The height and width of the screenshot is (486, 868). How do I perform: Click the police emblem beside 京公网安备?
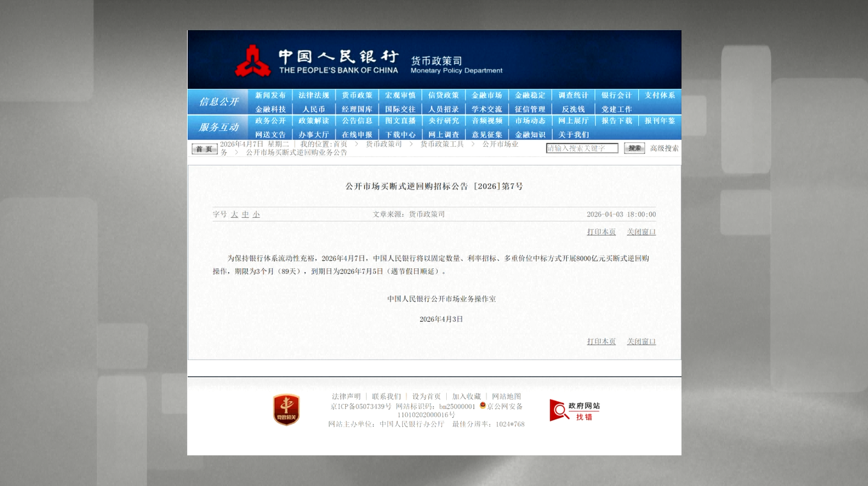coord(483,406)
